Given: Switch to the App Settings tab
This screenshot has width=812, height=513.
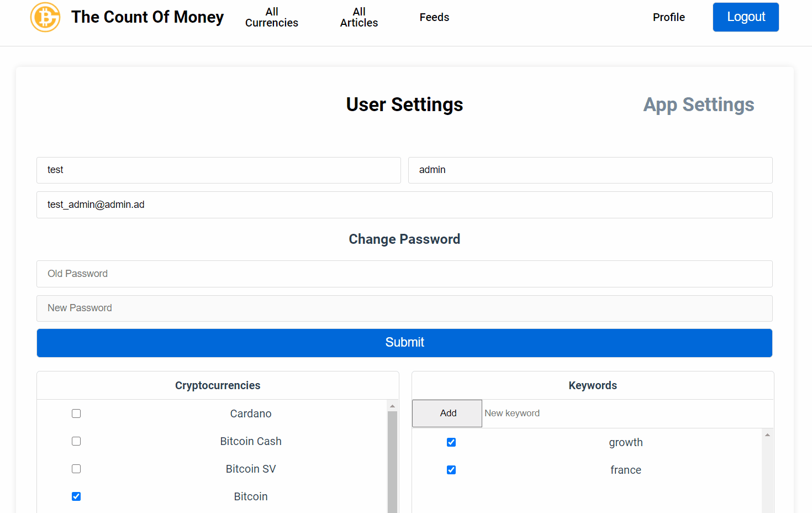Looking at the screenshot, I should tap(699, 104).
